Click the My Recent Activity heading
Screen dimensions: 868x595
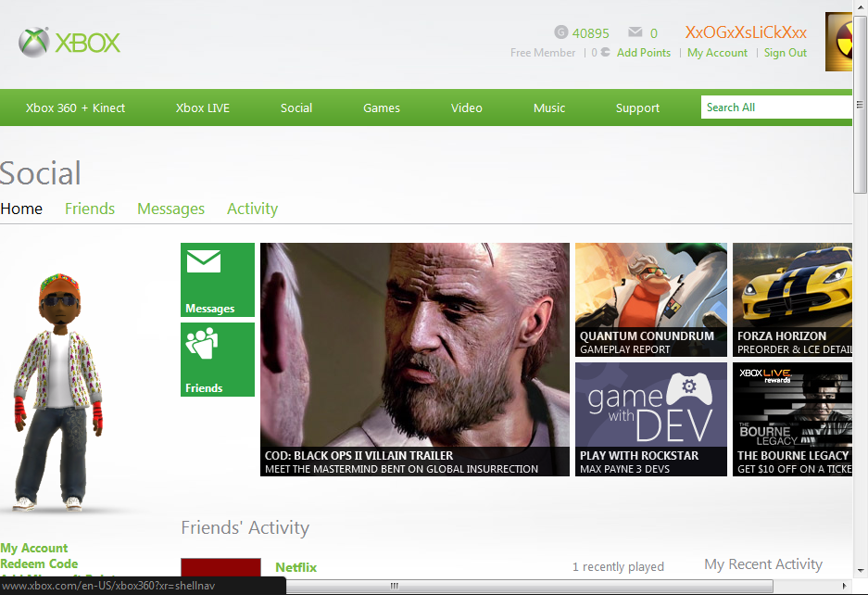(x=763, y=564)
